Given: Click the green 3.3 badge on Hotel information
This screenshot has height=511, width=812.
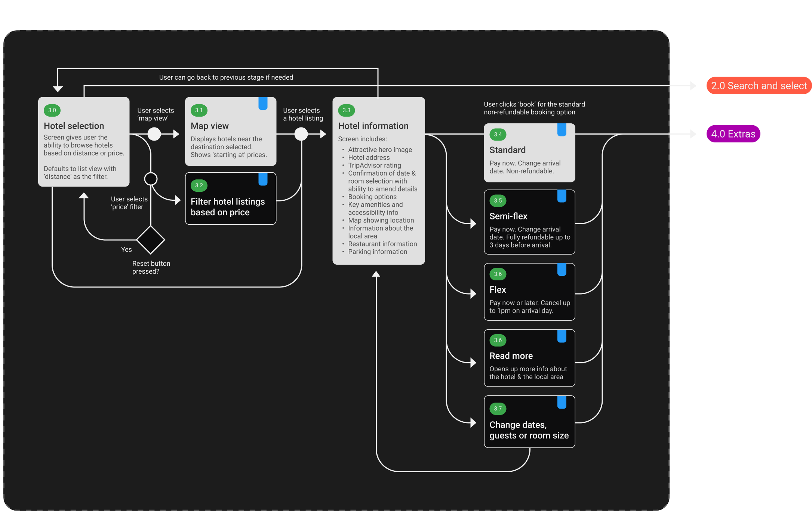Looking at the screenshot, I should [x=347, y=110].
